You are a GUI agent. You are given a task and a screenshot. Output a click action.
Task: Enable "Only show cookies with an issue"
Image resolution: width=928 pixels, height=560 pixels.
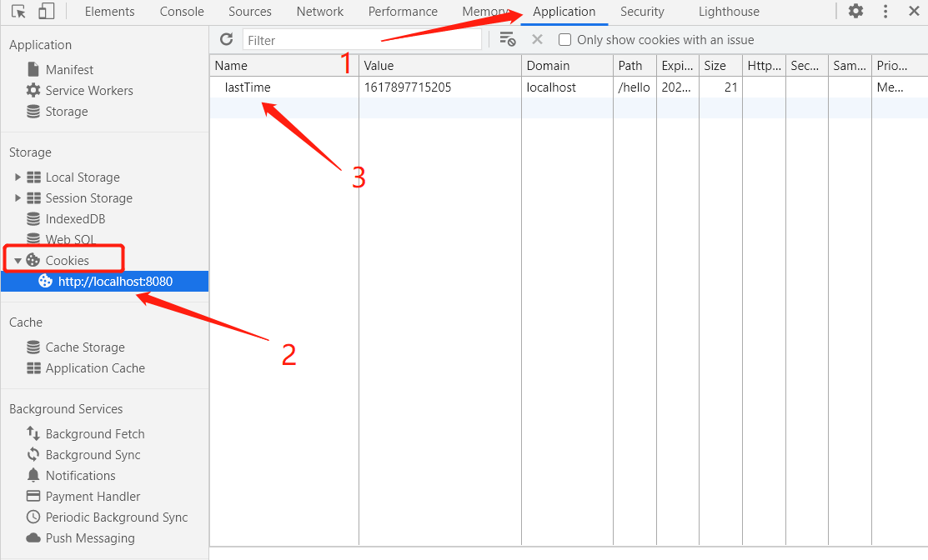tap(564, 39)
